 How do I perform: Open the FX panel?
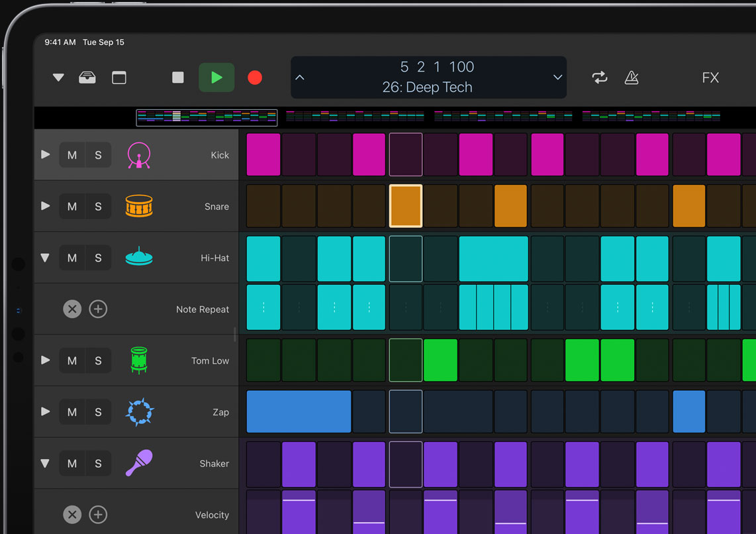pyautogui.click(x=710, y=78)
